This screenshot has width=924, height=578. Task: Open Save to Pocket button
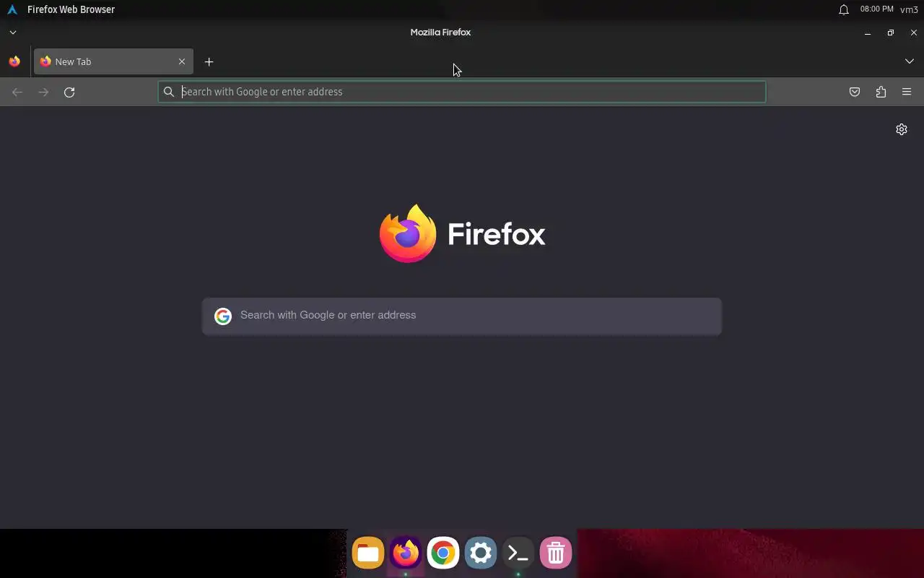[x=855, y=92]
